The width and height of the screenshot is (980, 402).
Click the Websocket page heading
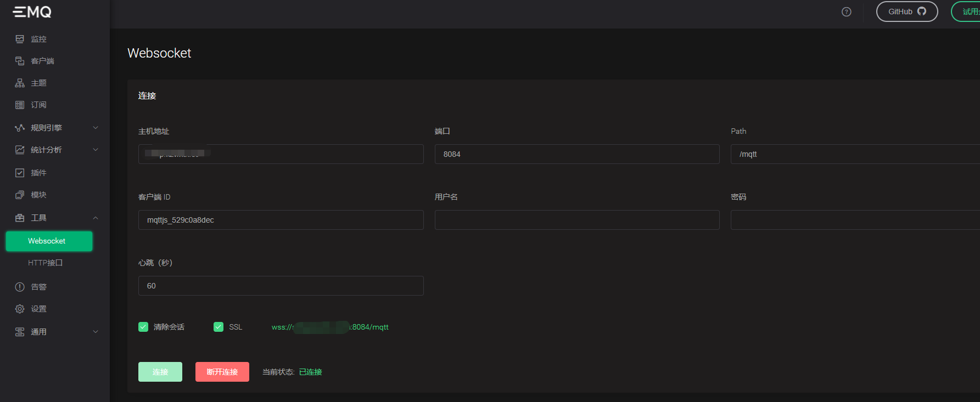point(159,53)
